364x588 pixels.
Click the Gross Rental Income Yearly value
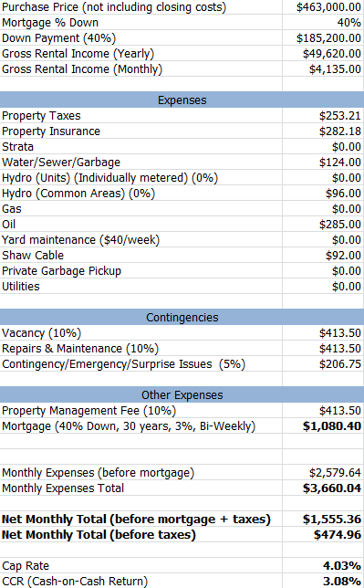point(323,53)
